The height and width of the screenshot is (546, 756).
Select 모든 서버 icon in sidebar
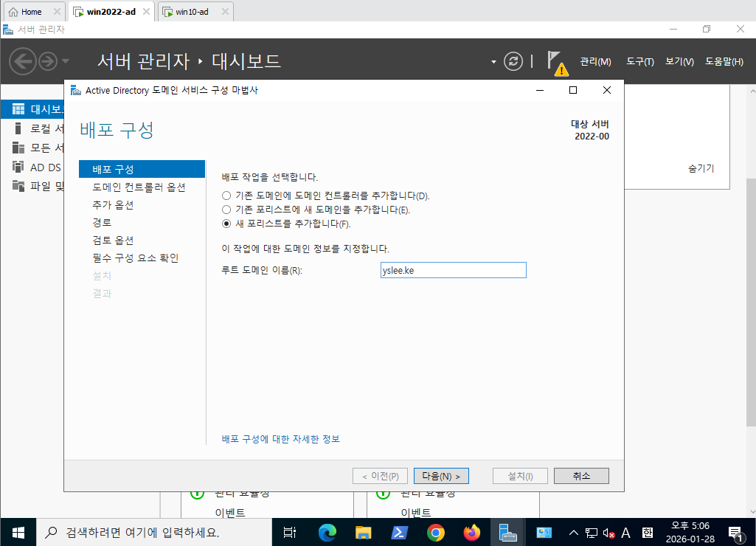tap(18, 148)
